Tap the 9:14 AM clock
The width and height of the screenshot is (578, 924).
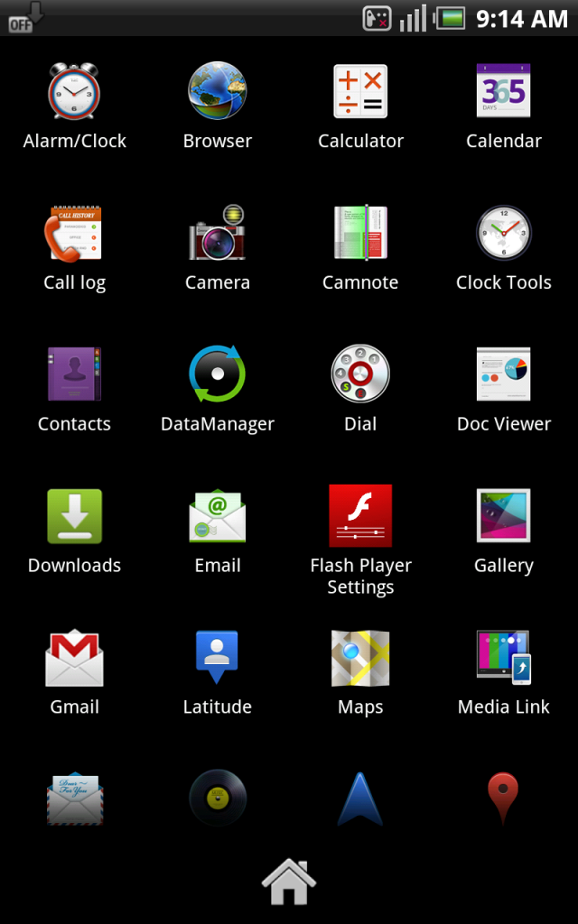522,19
